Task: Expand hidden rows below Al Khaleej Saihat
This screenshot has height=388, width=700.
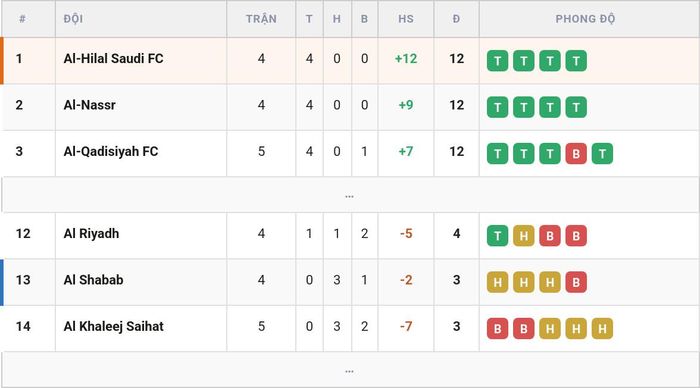Action: (350, 370)
